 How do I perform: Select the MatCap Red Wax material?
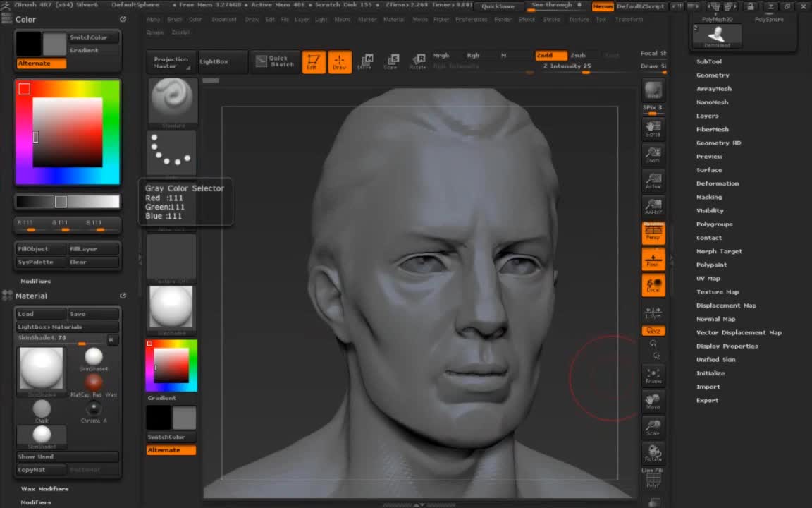94,384
